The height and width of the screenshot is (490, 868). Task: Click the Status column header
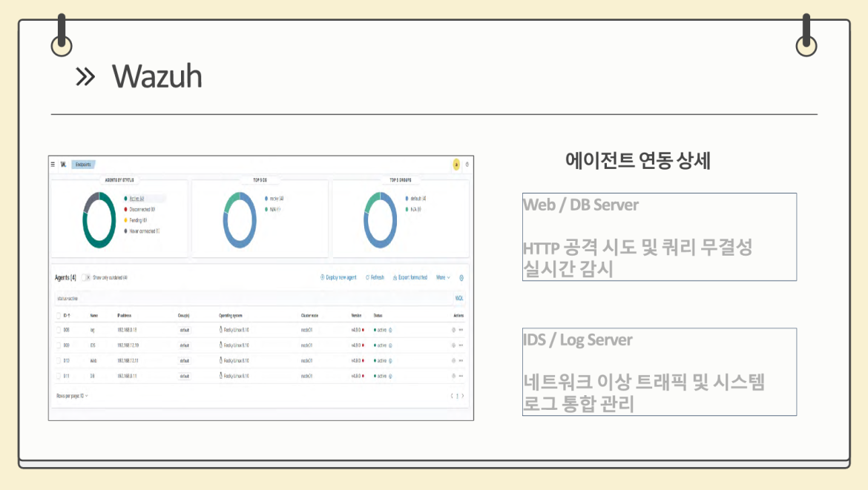pyautogui.click(x=378, y=316)
